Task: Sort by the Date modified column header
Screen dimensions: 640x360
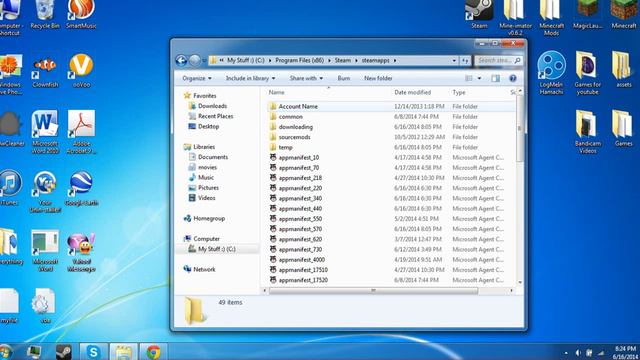Action: (x=412, y=93)
